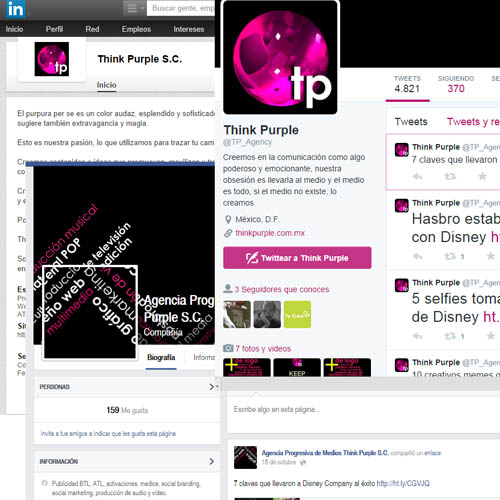The height and width of the screenshot is (500, 500).
Task: Open '3 Seguidores que conoces' link
Action: pyautogui.click(x=282, y=289)
